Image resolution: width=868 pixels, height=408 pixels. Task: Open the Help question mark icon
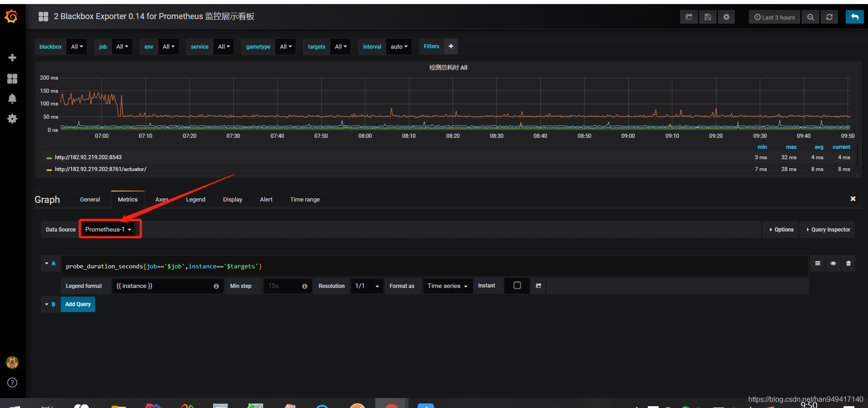[x=12, y=383]
